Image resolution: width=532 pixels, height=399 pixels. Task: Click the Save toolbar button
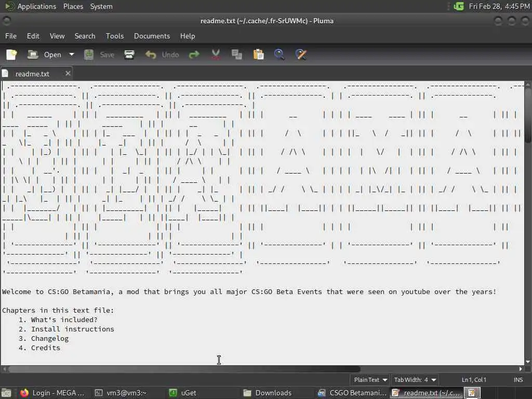coord(99,55)
